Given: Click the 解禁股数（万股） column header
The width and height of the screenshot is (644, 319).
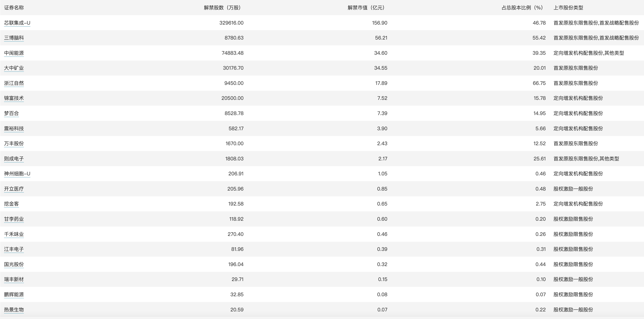Looking at the screenshot, I should coord(222,8).
